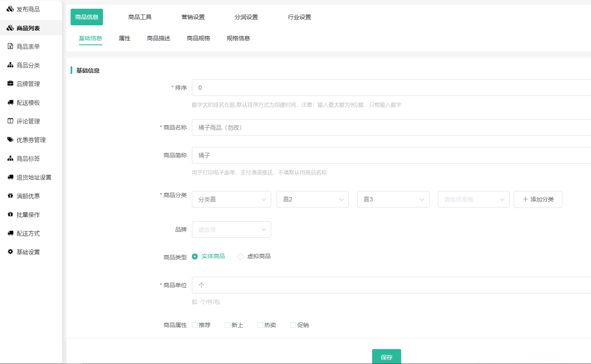Click the 保存 button
This screenshot has height=364, width=591.
coord(386,357)
